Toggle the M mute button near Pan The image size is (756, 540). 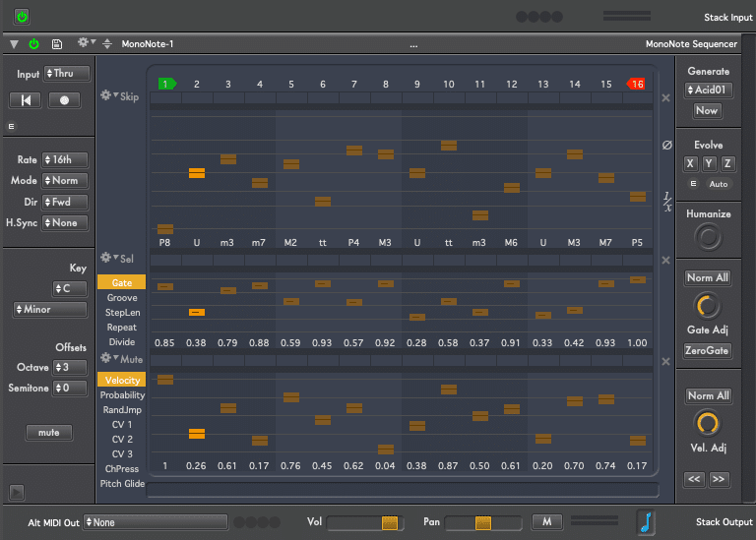pyautogui.click(x=546, y=521)
